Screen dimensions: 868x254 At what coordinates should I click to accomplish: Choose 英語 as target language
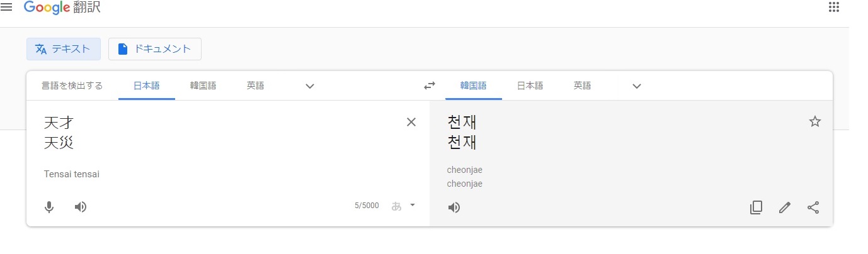point(583,86)
